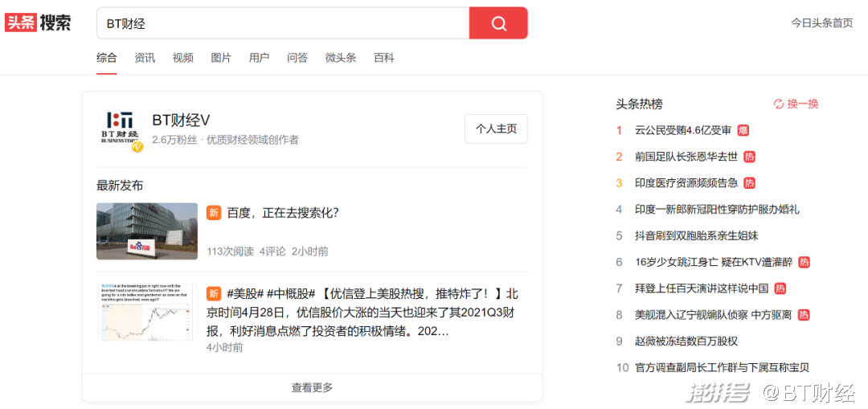This screenshot has width=868, height=409.
Task: Open hot topic 赵薇被冻结数百万股权
Action: [x=686, y=341]
